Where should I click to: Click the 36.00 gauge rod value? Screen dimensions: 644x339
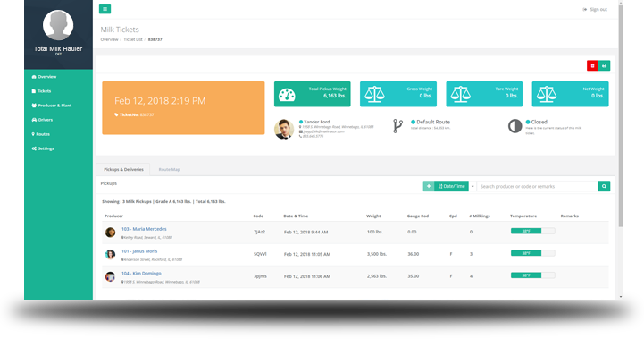pyautogui.click(x=414, y=254)
